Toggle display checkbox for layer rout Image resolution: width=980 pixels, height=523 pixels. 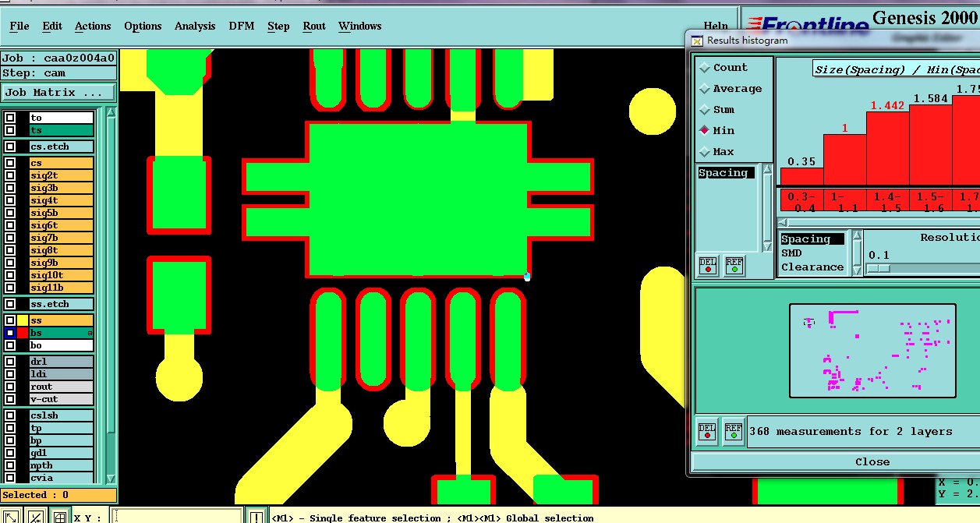point(10,387)
